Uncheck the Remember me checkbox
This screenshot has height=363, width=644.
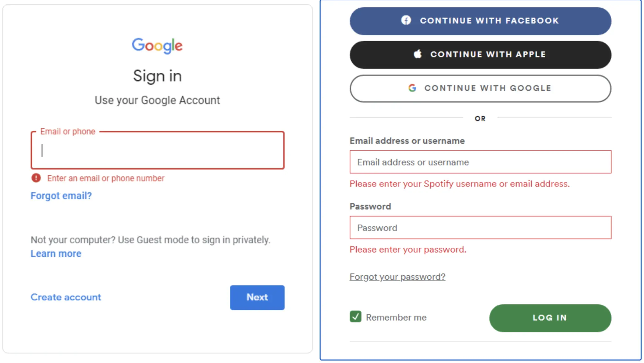355,317
